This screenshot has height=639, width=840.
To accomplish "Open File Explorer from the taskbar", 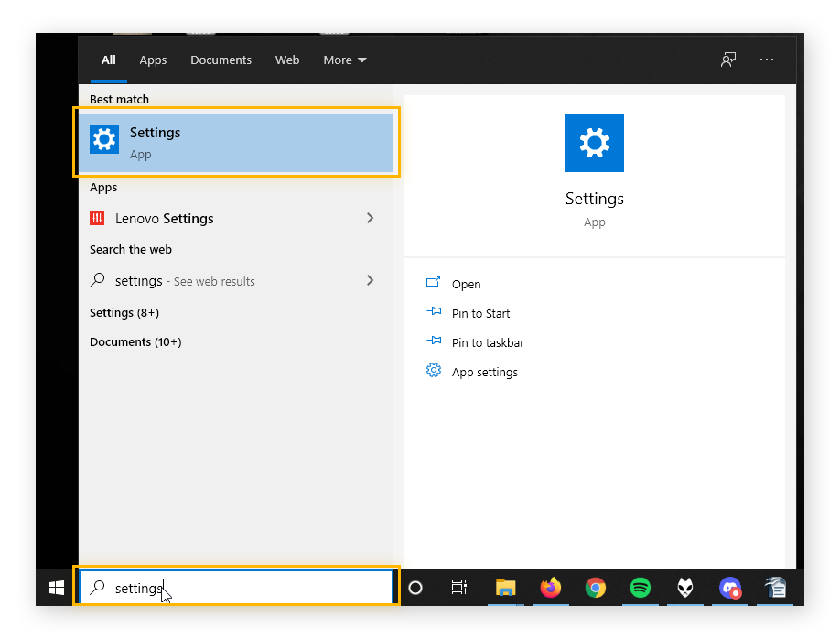I will [506, 588].
